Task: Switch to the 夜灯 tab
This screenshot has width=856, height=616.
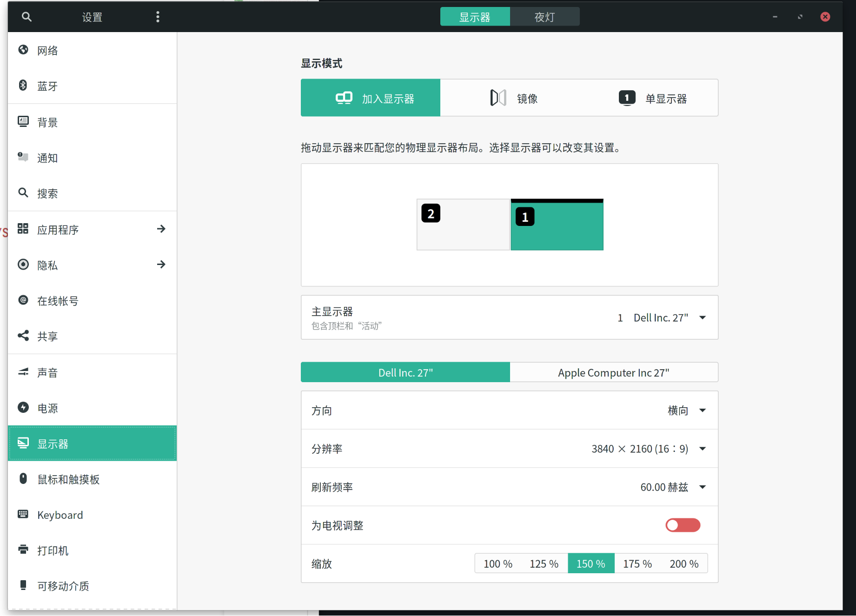Action: coord(544,16)
